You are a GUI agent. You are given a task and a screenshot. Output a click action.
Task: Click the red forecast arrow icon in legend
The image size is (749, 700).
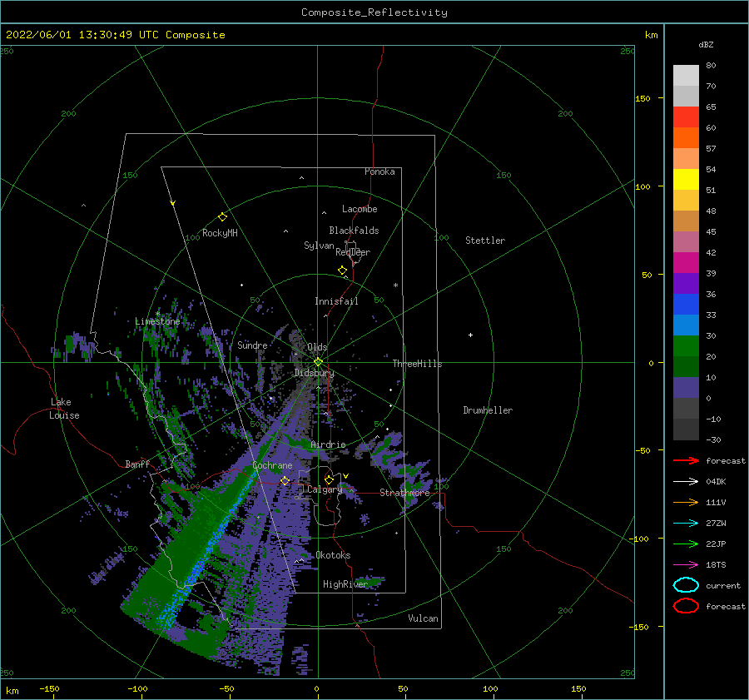pos(686,460)
